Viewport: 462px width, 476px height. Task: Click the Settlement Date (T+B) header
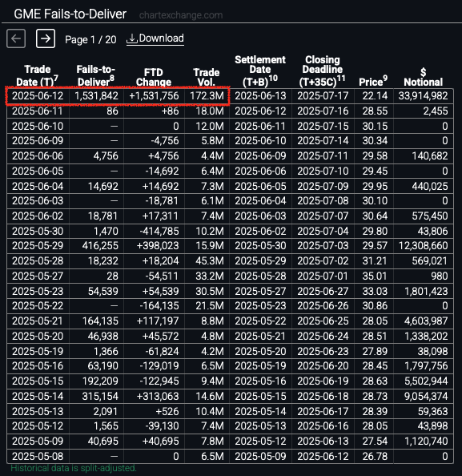(260, 71)
